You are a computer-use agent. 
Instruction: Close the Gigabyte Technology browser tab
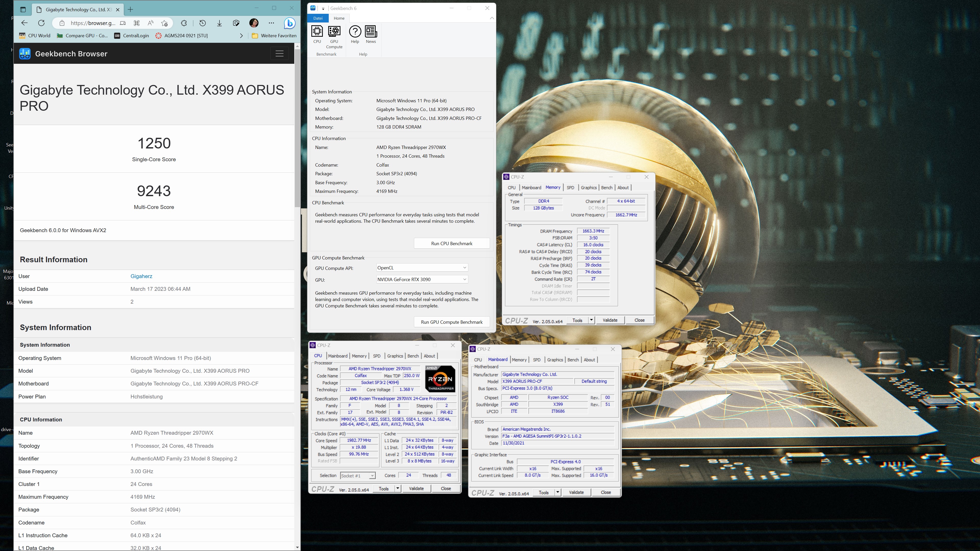[x=118, y=9]
